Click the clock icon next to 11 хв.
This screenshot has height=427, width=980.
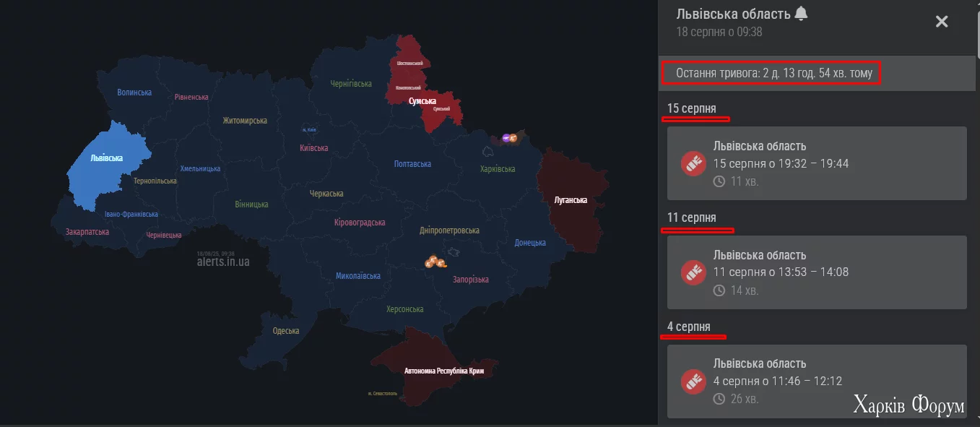(719, 181)
